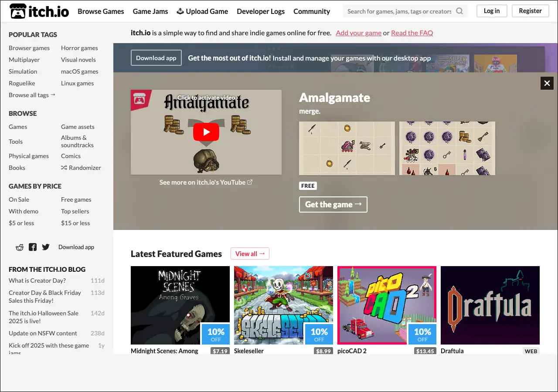
Task: Open the picoCAD 2 game thumbnail
Action: [387, 305]
